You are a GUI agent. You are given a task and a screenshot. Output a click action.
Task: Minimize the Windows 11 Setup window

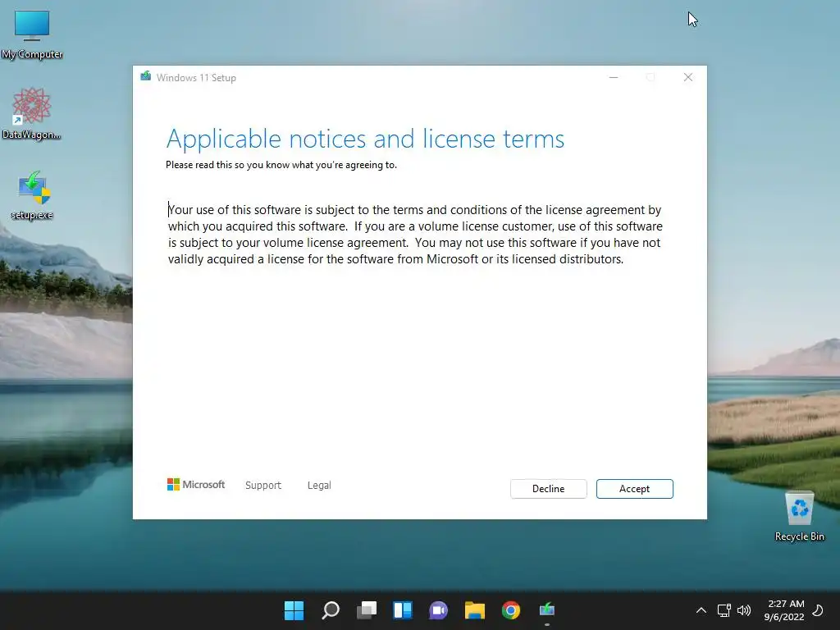click(614, 78)
